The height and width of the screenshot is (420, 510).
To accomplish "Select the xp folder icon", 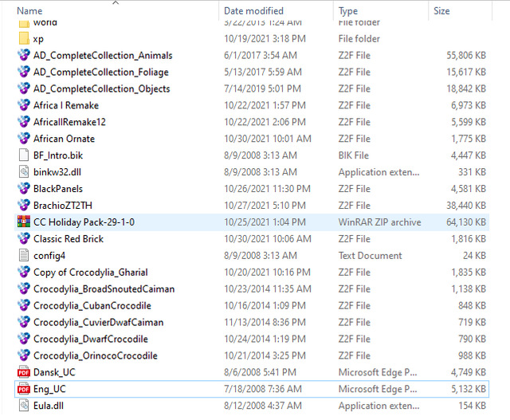I will [x=24, y=39].
